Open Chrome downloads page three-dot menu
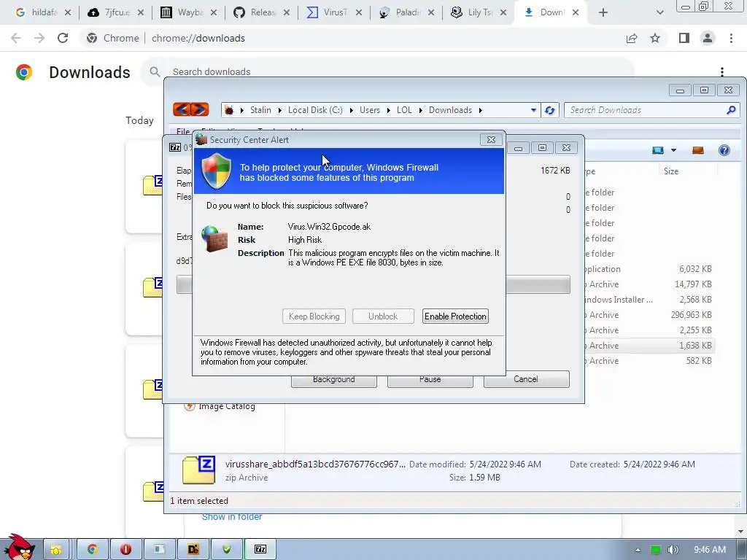The height and width of the screenshot is (560, 747). pos(722,72)
